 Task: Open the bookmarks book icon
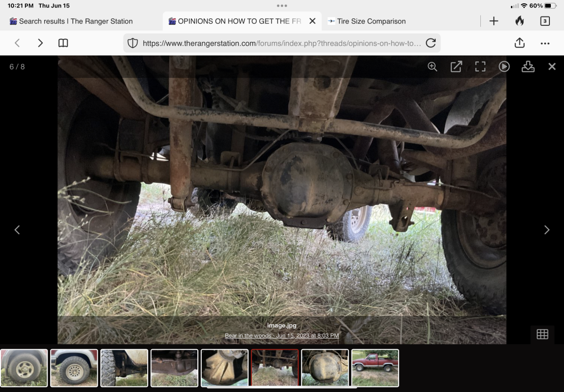[x=63, y=43]
